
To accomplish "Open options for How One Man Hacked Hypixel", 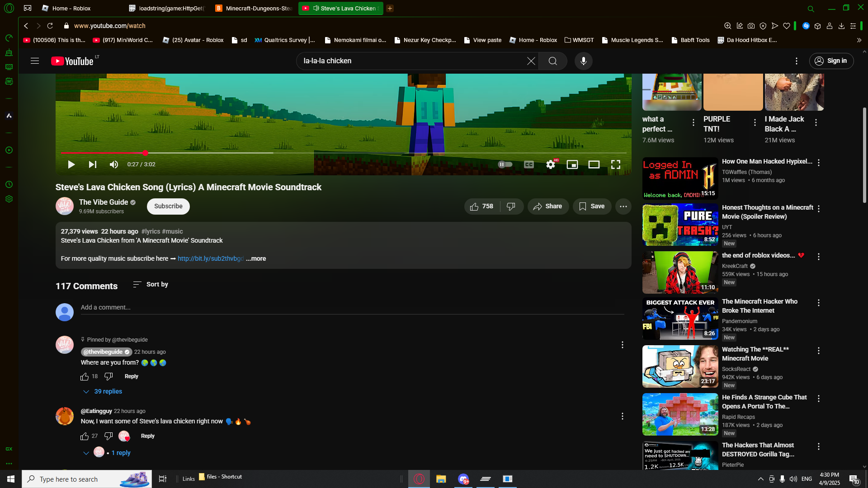I will 819,163.
